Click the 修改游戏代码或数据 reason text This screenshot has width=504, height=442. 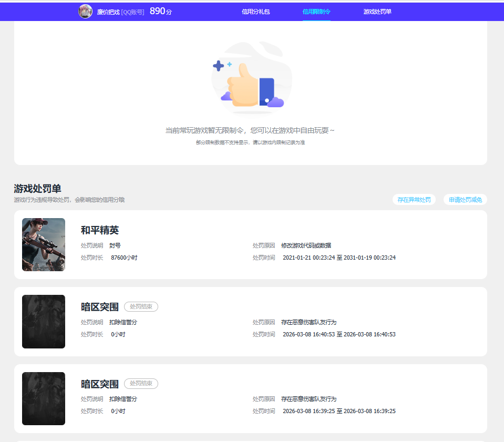pyautogui.click(x=306, y=245)
